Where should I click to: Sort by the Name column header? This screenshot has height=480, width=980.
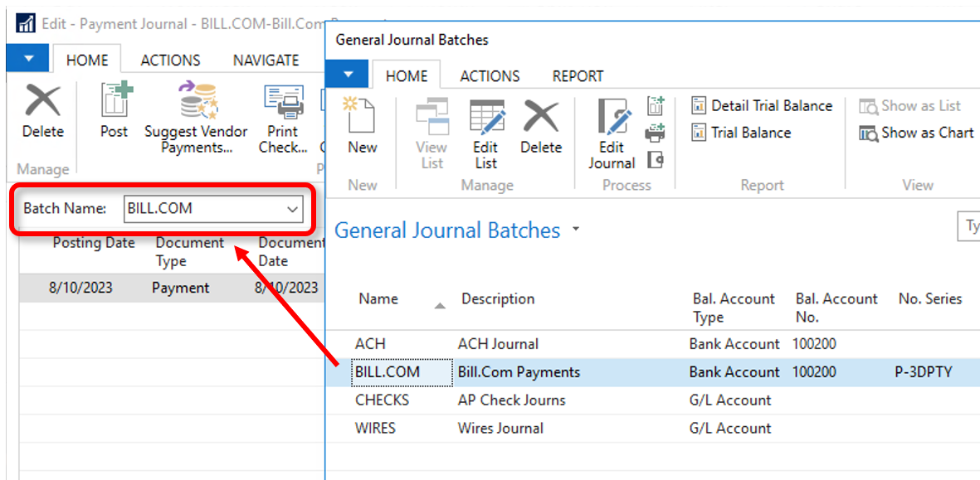(378, 299)
